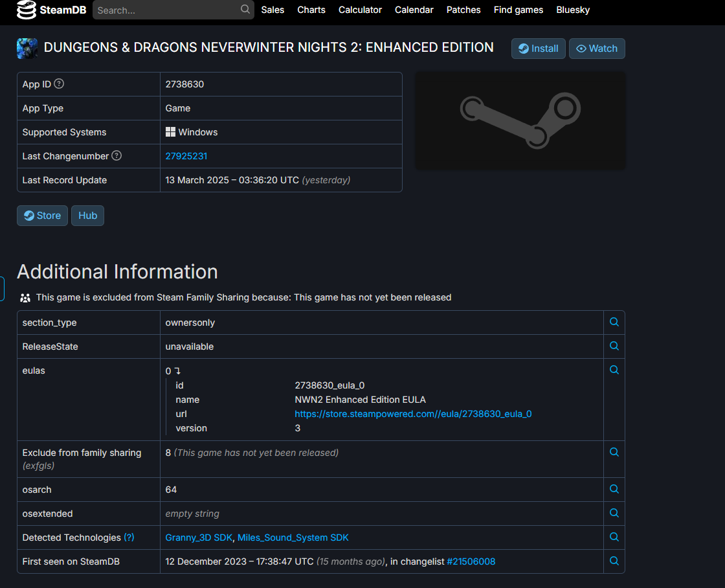Click the SteamDB logo icon
The height and width of the screenshot is (588, 725).
coord(27,10)
